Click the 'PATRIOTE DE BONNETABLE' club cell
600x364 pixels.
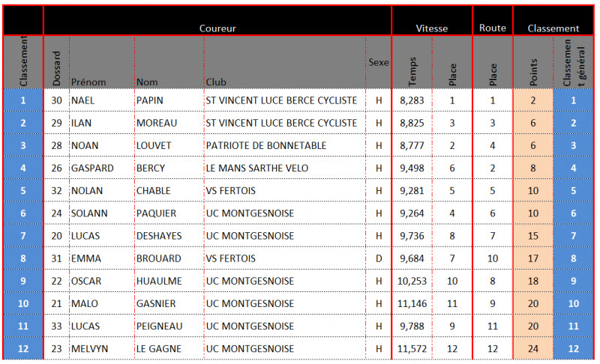[266, 145]
